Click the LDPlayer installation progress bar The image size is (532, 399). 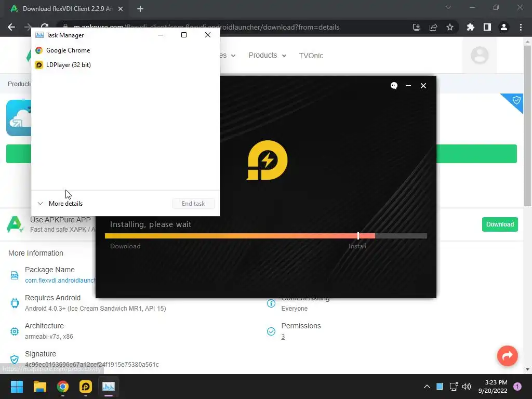point(265,236)
